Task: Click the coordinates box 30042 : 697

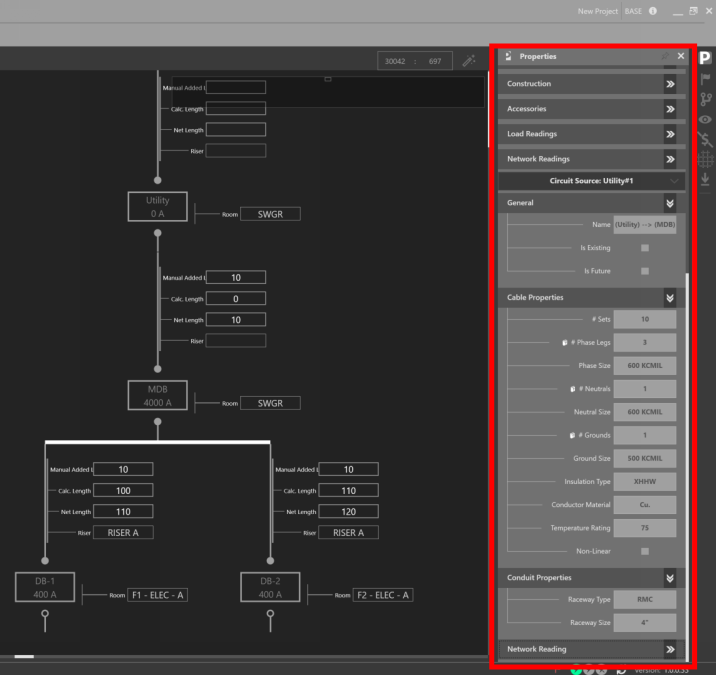Action: [x=415, y=61]
